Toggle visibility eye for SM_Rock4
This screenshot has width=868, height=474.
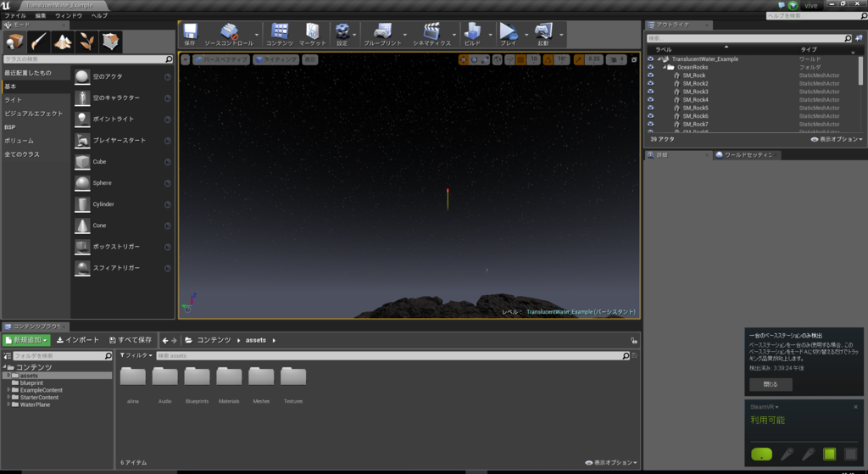click(x=650, y=100)
